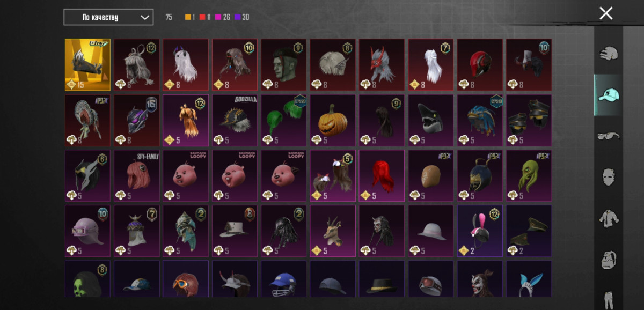
Task: Select the cap headwear category tab
Action: 608,95
